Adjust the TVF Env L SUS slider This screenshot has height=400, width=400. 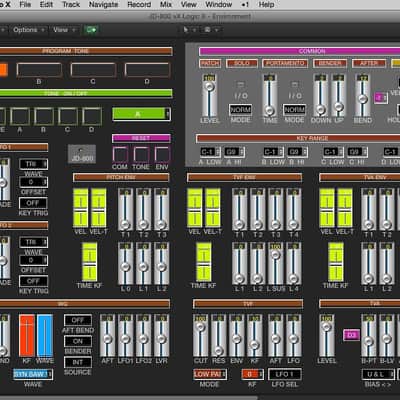(x=275, y=263)
